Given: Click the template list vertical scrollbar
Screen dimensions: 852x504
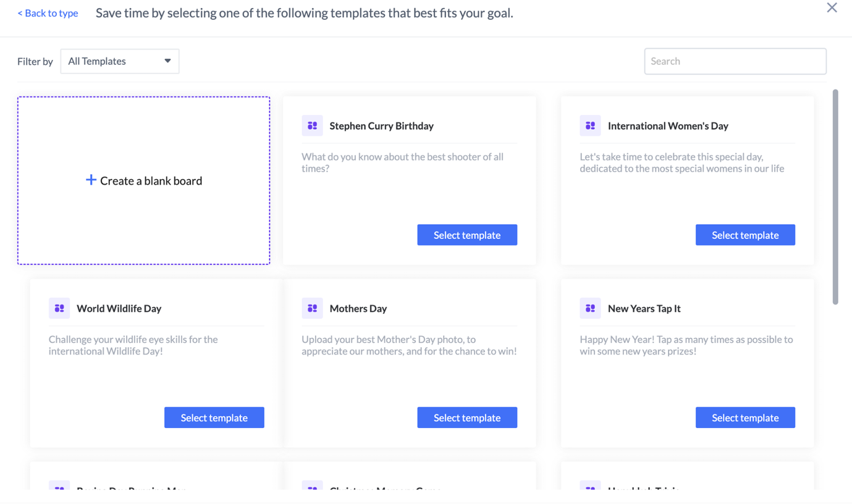Looking at the screenshot, I should pyautogui.click(x=835, y=196).
